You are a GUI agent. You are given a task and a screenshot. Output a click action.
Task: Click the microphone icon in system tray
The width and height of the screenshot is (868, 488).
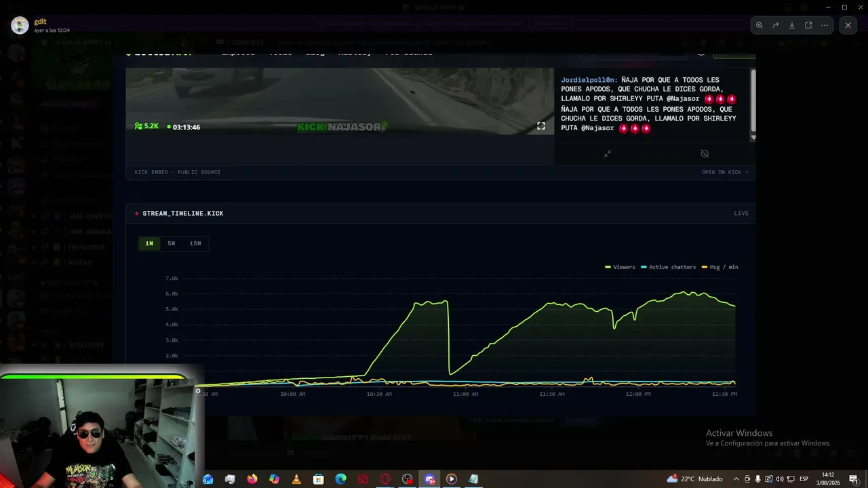point(757,479)
